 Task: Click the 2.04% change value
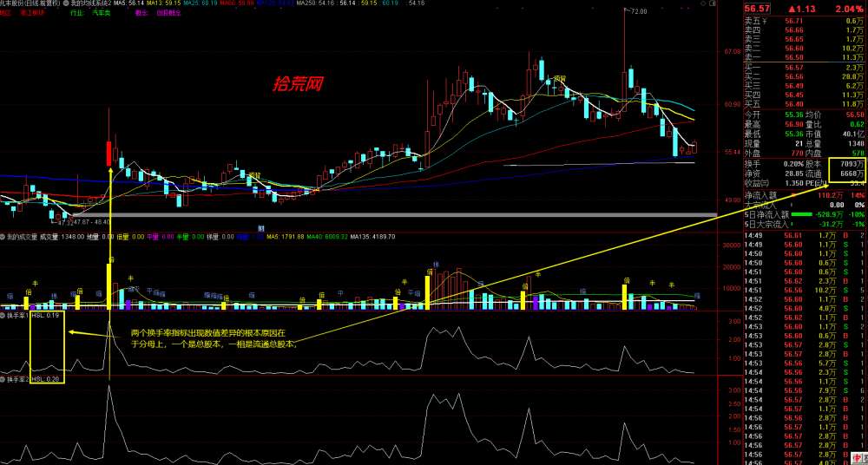850,9
